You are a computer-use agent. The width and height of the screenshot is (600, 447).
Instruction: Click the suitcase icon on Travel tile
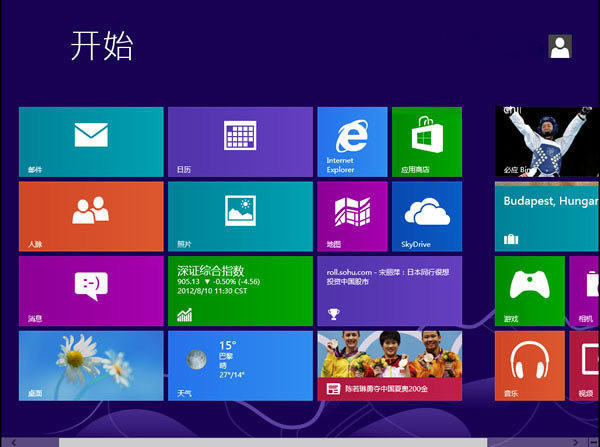511,239
